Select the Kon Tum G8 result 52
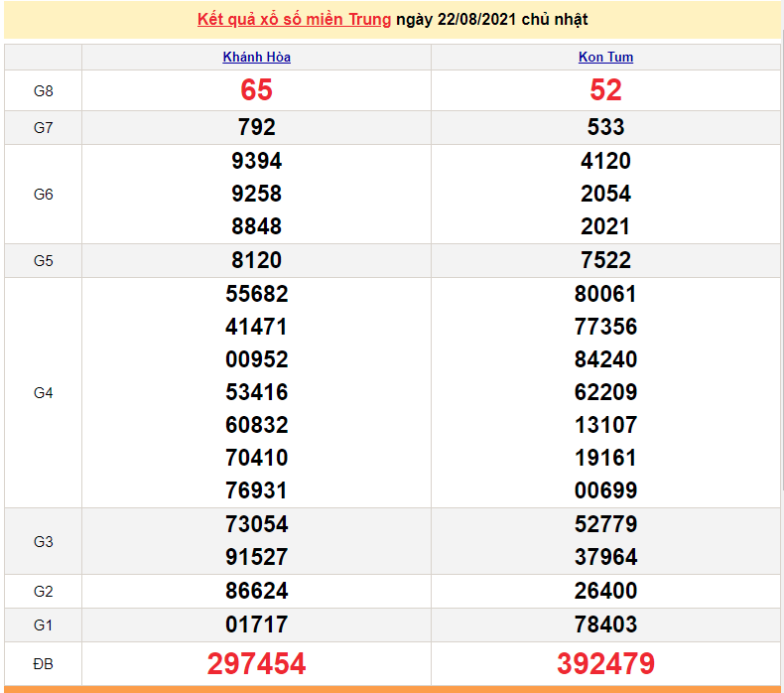 click(x=605, y=90)
